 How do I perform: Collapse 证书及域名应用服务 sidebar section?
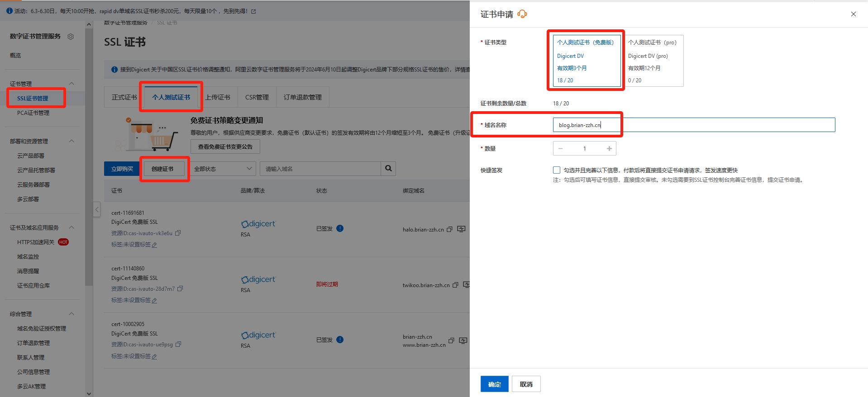tap(72, 227)
